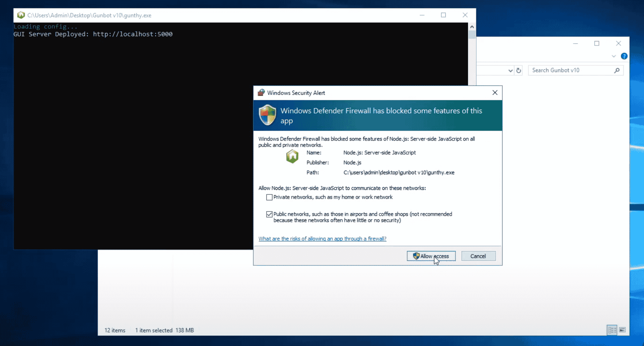Screen dimensions: 644x346
Task: Click the Windows Security Alert title icon
Action: coord(261,93)
